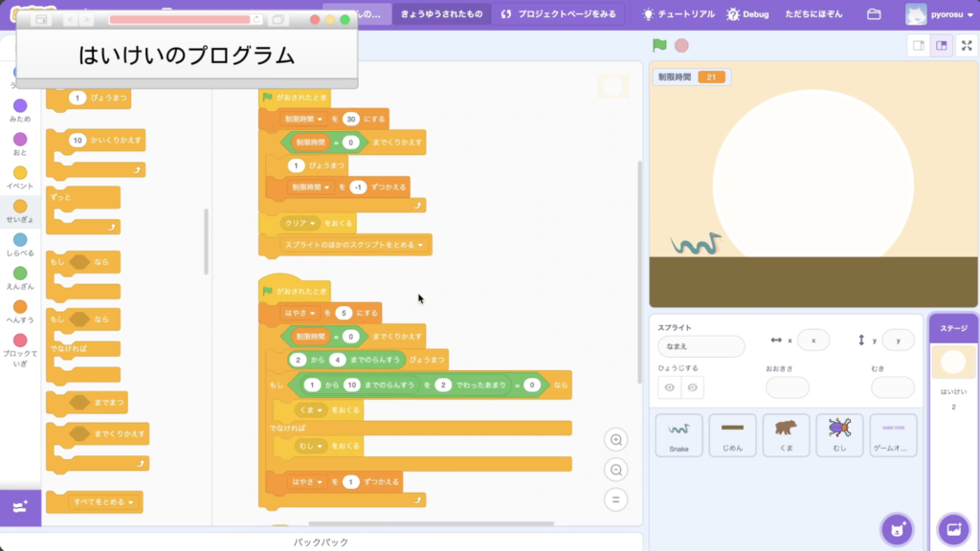Enter fullscreen stage mode

point(966,45)
